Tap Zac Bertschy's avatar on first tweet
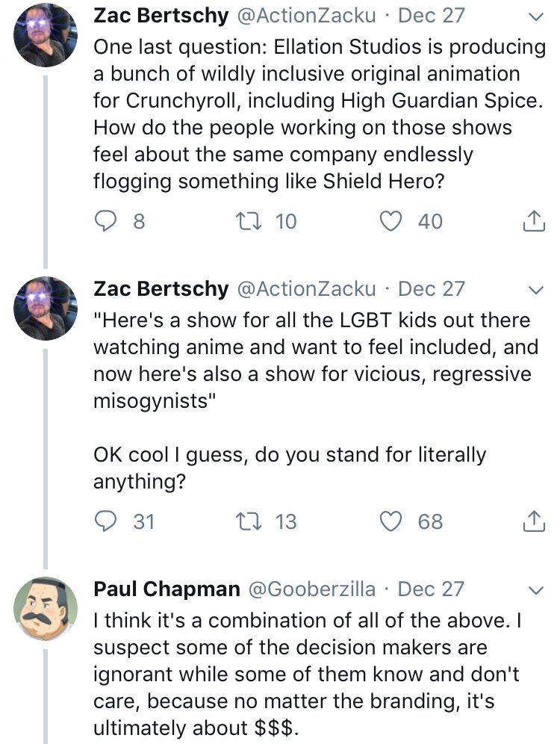Screen dimensions: 560x744 [x=46, y=34]
